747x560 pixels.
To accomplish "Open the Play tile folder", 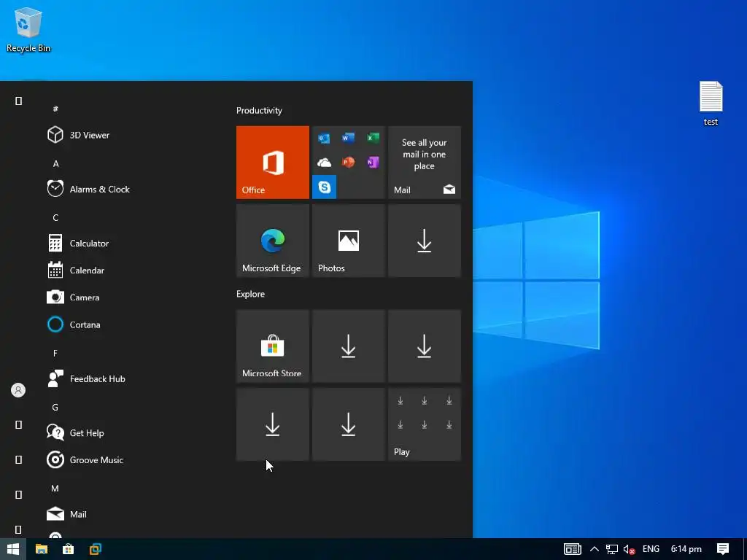I will 425,424.
